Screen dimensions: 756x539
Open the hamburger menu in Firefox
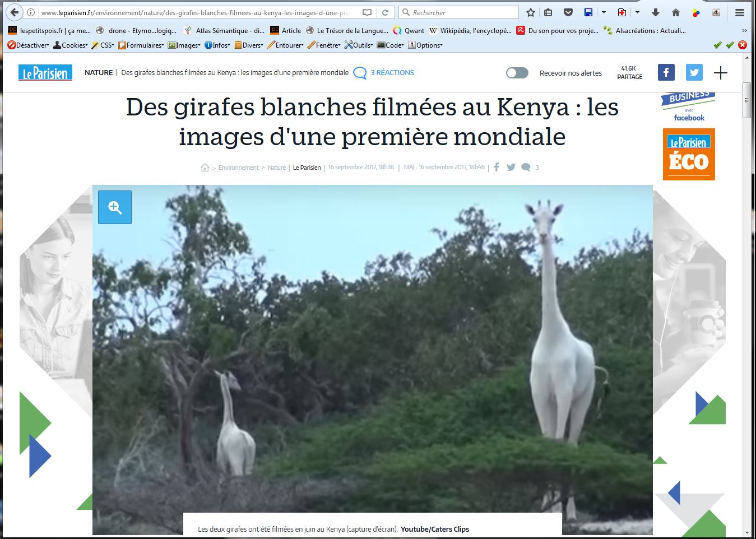(739, 12)
